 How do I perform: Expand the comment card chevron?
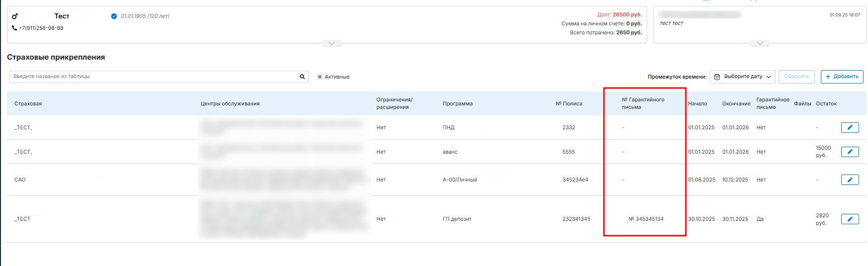point(759,44)
